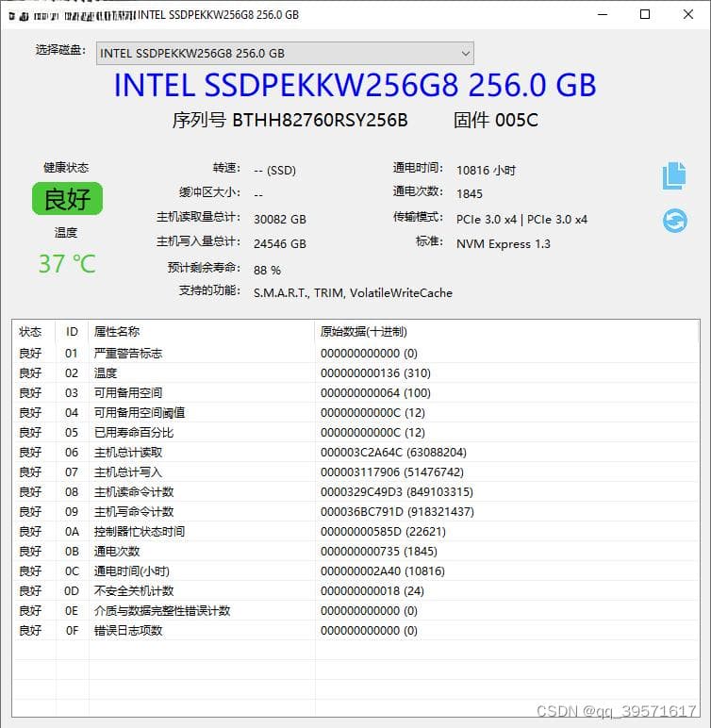Viewport: 711px width, 728px height.
Task: Select the 可用备用空间阈值 attribute row
Action: (355, 413)
